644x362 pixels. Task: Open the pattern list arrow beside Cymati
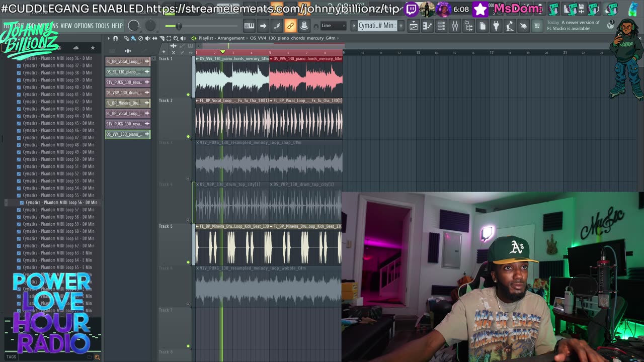point(354,26)
